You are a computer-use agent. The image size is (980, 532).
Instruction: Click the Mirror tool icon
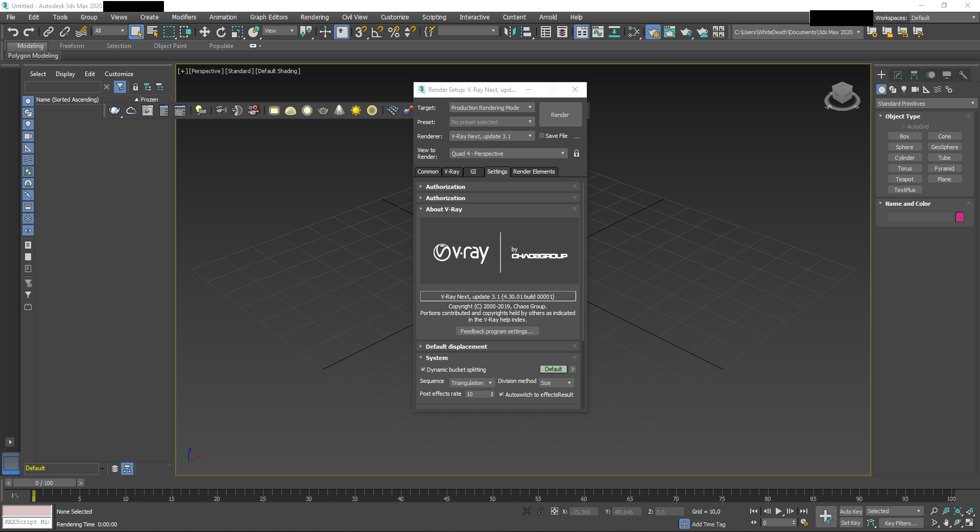pyautogui.click(x=510, y=32)
